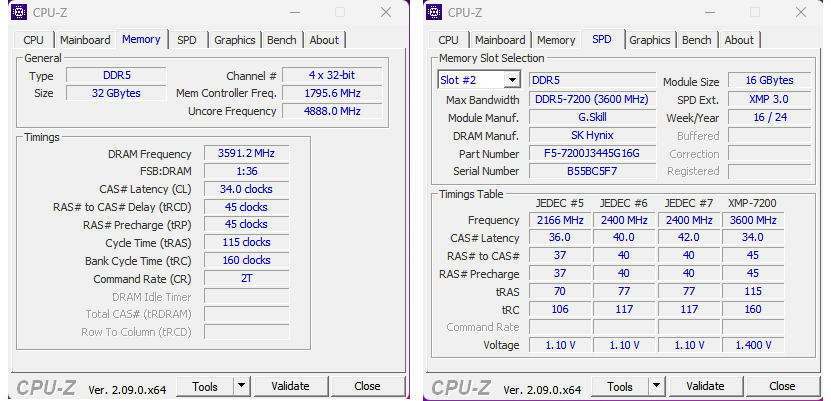
Task: Switch to the SPD tab in the left window
Action: [187, 40]
